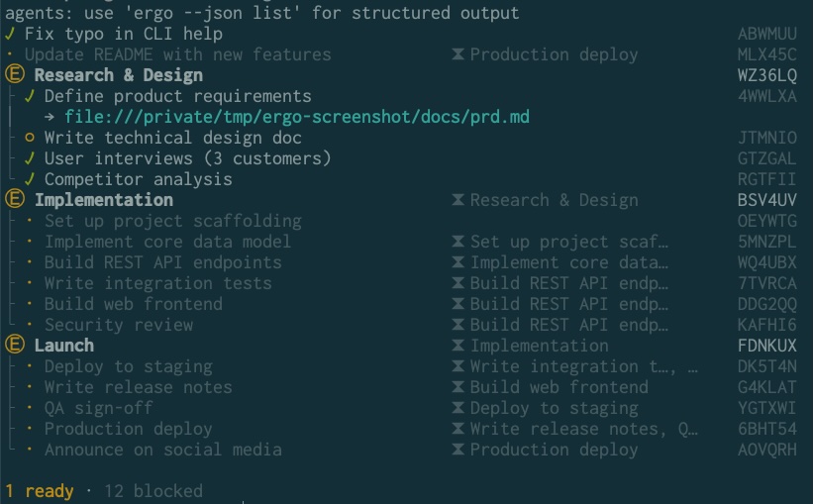Click the hourglass icon in the Announce on social media row
The width and height of the screenshot is (813, 504).
[457, 449]
